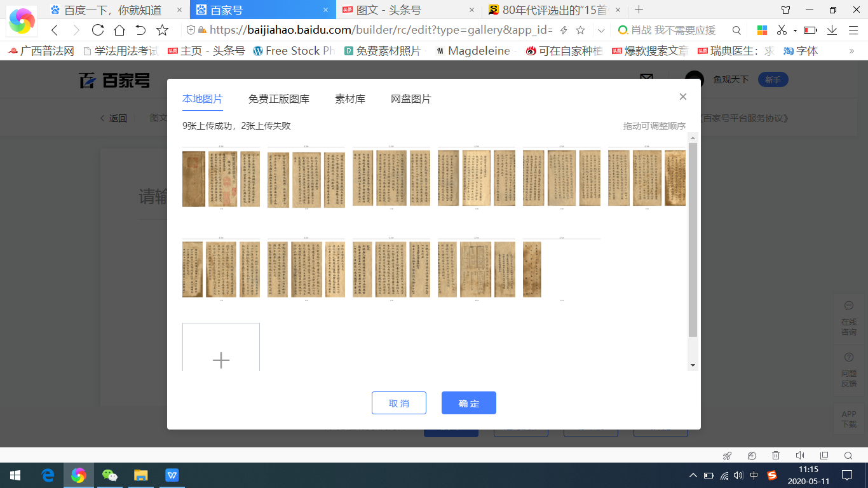
Task: Open the Free Stock Ph bookmark
Action: click(294, 51)
